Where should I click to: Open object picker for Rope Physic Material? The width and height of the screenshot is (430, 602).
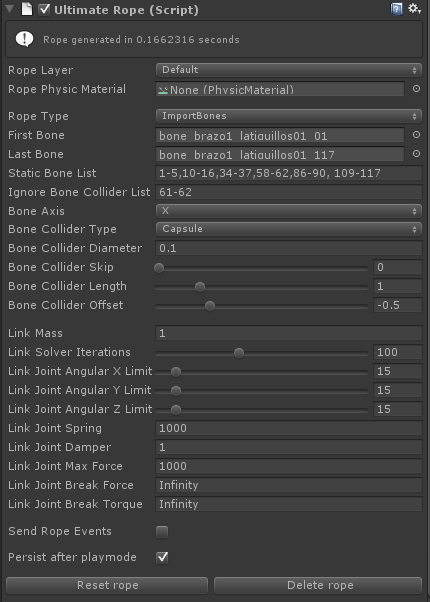pyautogui.click(x=416, y=89)
